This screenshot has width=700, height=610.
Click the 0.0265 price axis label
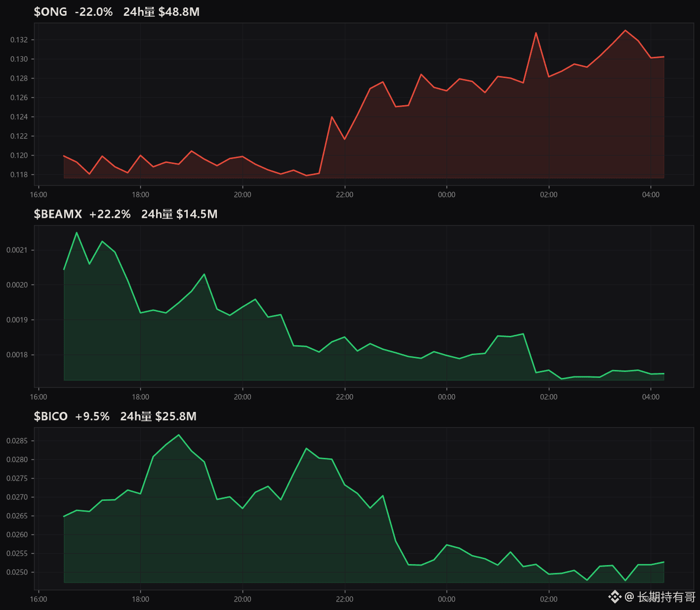pos(17,516)
